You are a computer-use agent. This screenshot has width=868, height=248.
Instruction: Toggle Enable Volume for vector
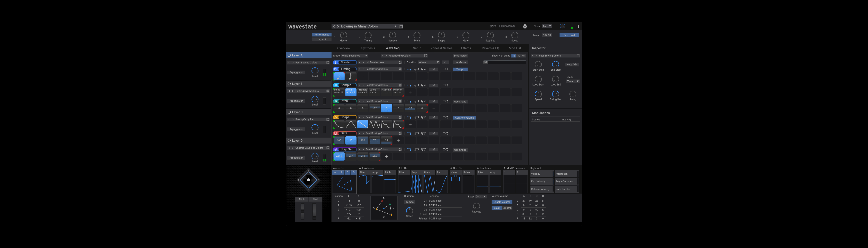click(502, 202)
